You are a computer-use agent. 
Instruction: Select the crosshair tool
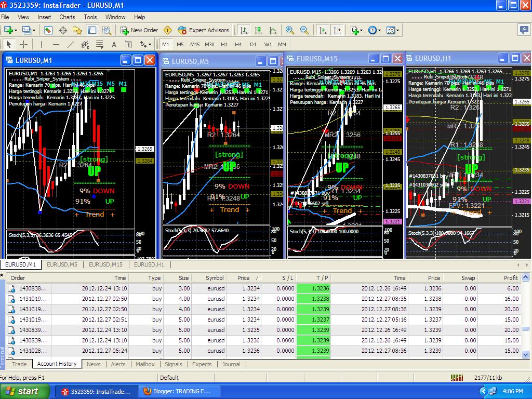click(x=24, y=44)
